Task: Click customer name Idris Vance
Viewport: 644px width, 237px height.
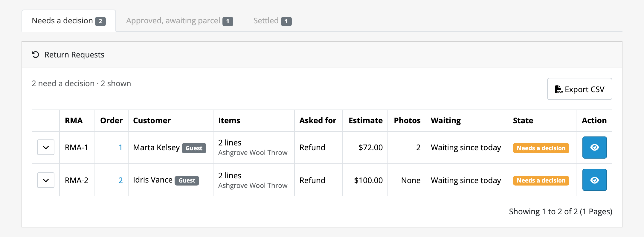Action: (x=153, y=180)
